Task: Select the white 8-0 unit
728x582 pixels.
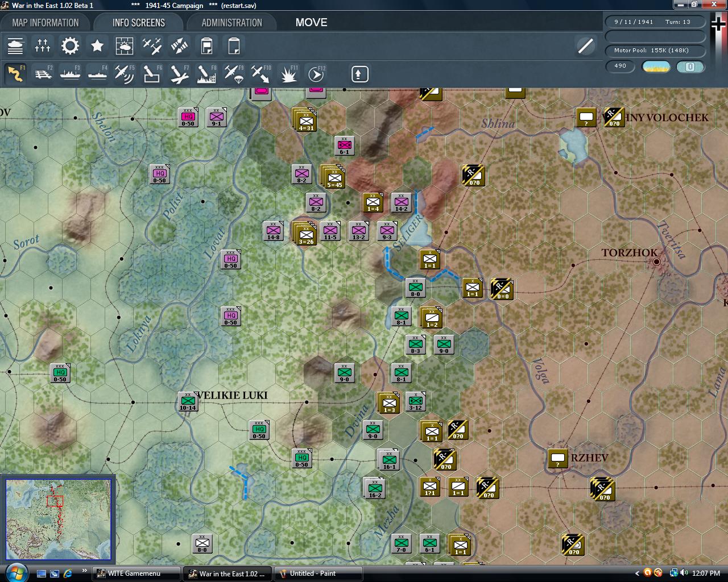Action: pos(202,543)
